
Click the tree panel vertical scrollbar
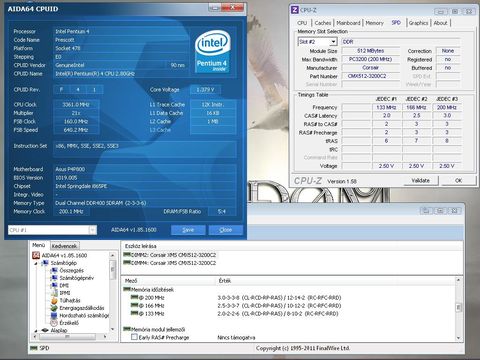point(112,292)
